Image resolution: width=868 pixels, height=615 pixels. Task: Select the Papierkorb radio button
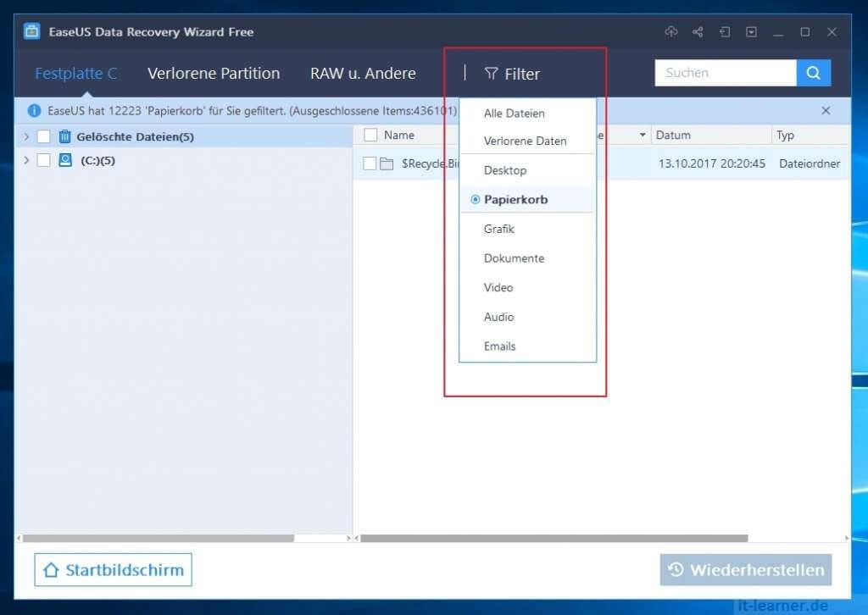pos(475,199)
